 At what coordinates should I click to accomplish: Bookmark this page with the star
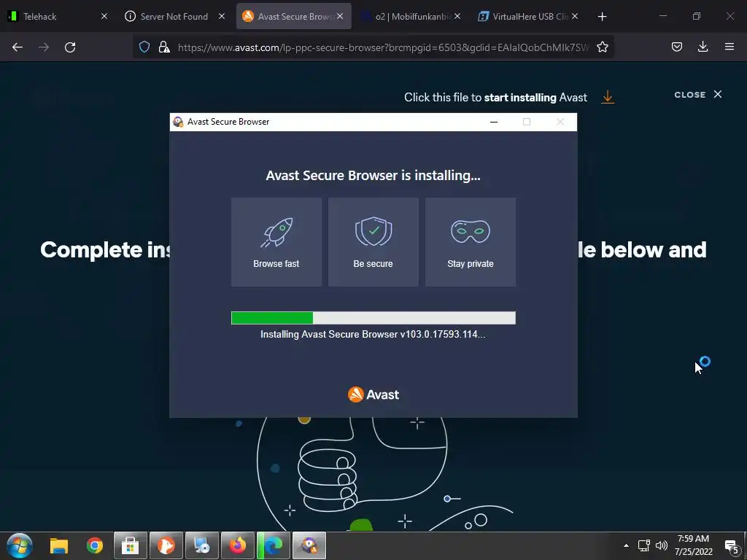[x=602, y=47]
